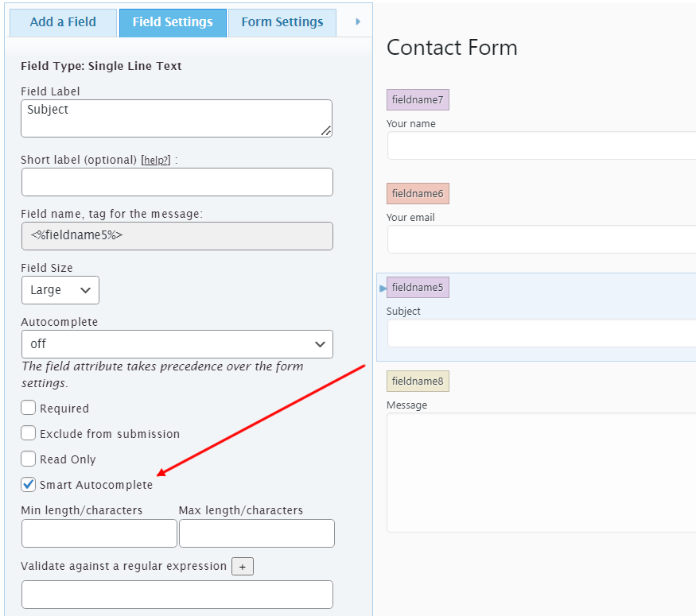Image resolution: width=696 pixels, height=616 pixels.
Task: Select the fieldname6 tag badge
Action: tap(418, 193)
